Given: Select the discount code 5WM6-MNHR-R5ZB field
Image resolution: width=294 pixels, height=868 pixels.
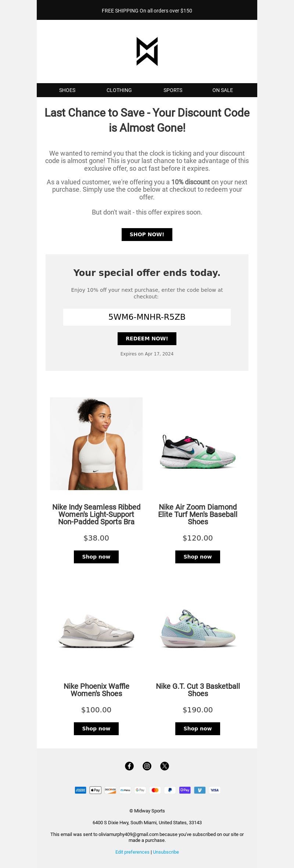Looking at the screenshot, I should click(147, 317).
